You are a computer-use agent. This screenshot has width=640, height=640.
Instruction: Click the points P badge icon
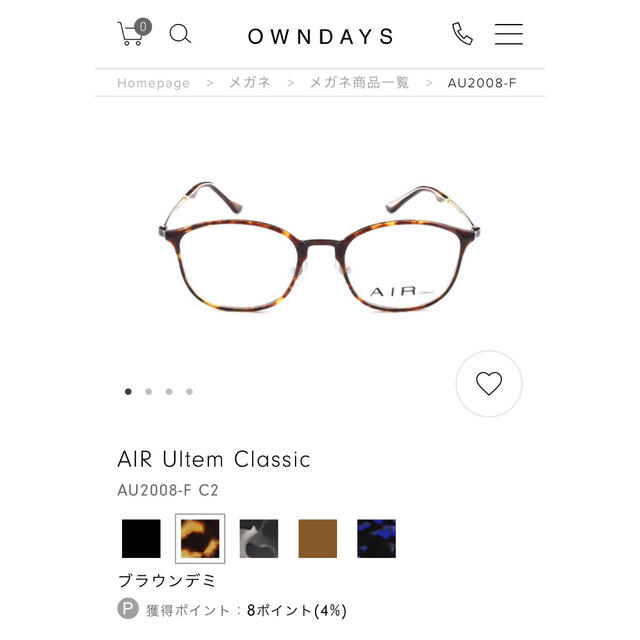[x=128, y=609]
